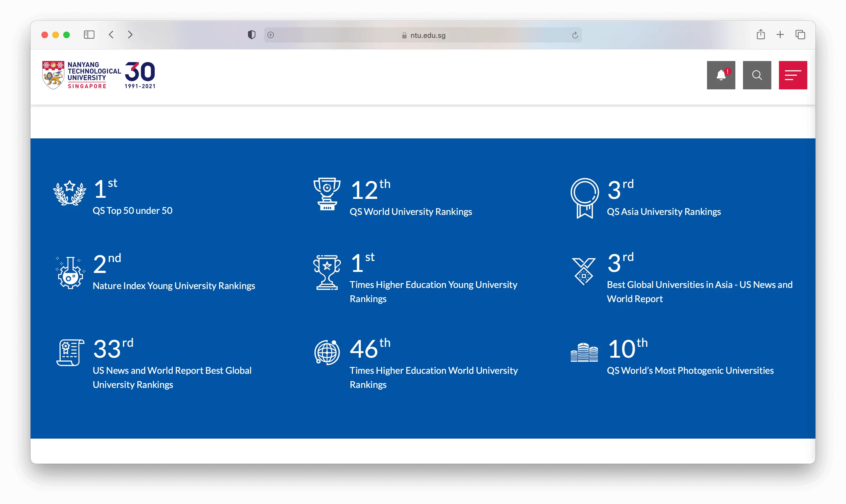The image size is (846, 504).
Task: Open a new tab
Action: coord(780,35)
